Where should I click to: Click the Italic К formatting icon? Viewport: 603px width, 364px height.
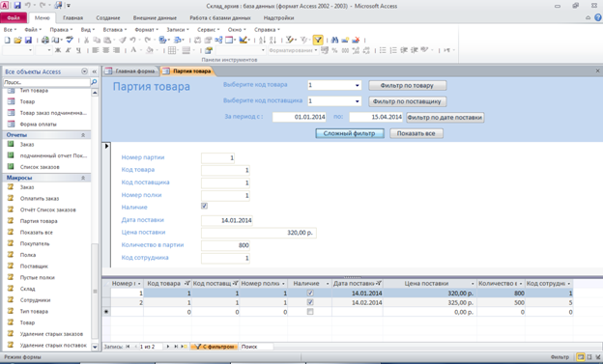68,50
